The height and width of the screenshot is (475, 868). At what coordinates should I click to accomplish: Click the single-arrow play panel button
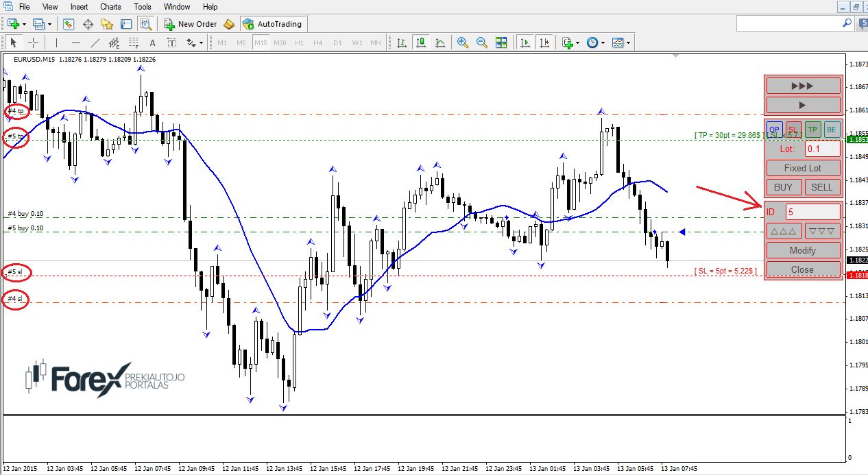[x=803, y=105]
